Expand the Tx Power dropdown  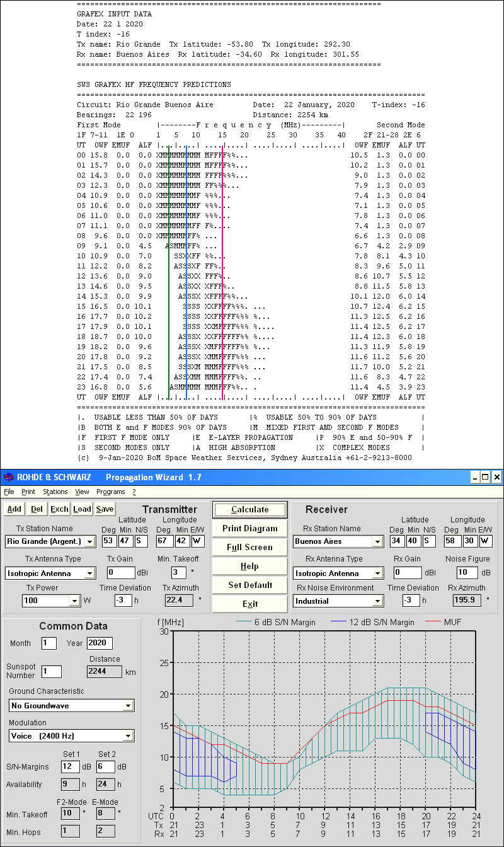(x=74, y=601)
